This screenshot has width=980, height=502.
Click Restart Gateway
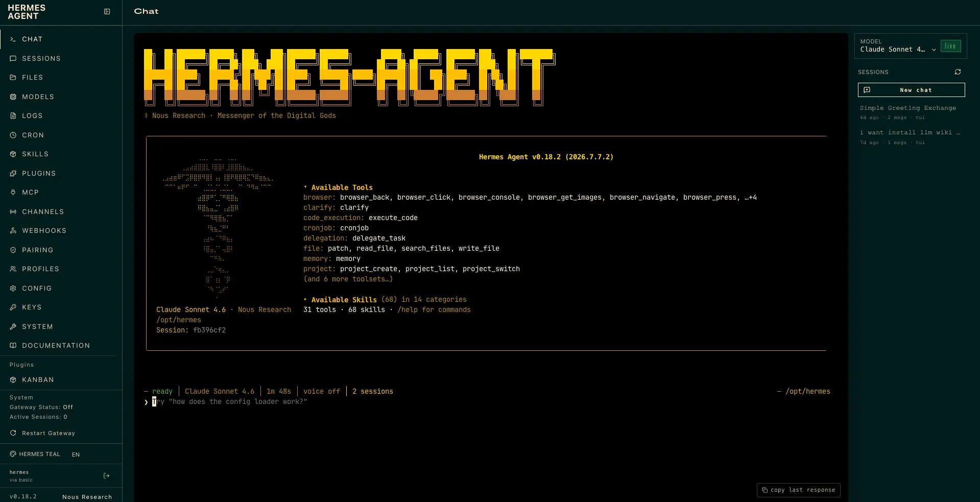[x=43, y=433]
